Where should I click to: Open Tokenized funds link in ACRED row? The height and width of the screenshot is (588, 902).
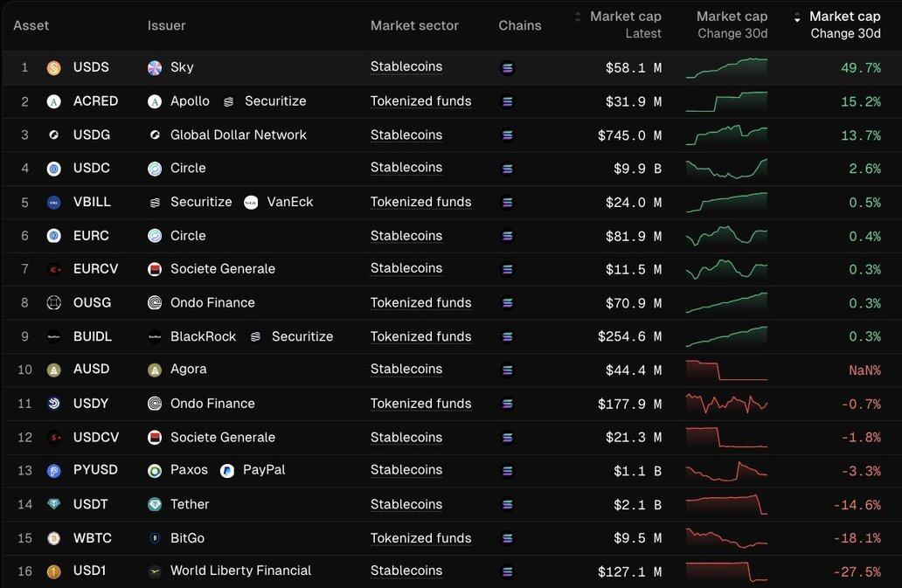point(420,101)
